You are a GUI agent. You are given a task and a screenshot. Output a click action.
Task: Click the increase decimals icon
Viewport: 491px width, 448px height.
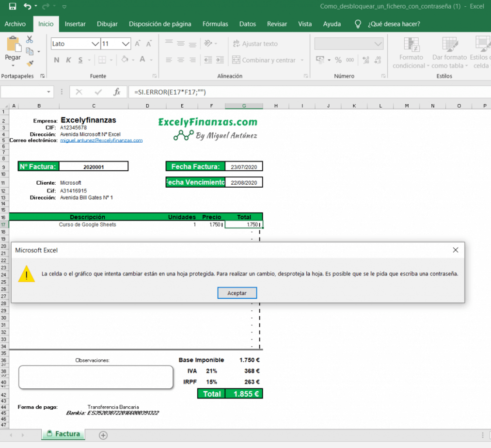pos(366,60)
